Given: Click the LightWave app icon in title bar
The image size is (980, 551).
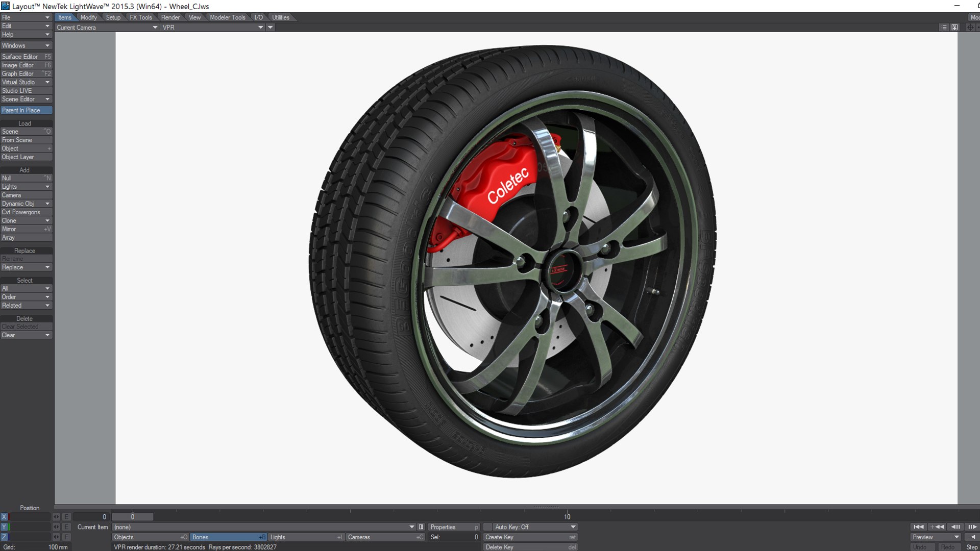Looking at the screenshot, I should coord(5,6).
